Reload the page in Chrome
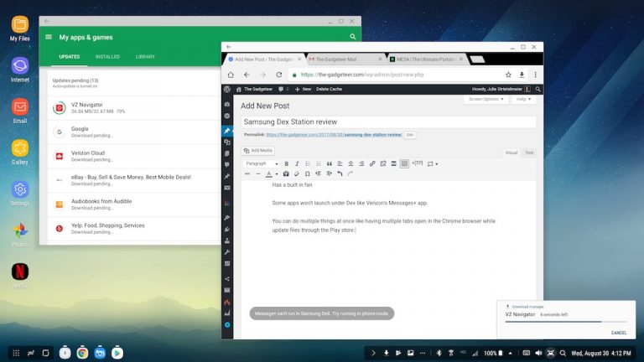Image resolution: width=644 pixels, height=362 pixels. coord(278,75)
